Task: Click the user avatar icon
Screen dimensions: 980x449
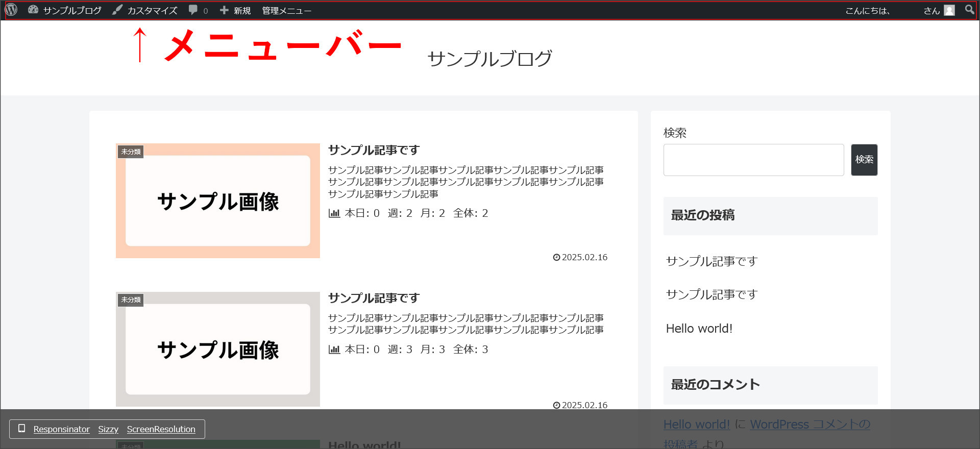Action: point(949,10)
